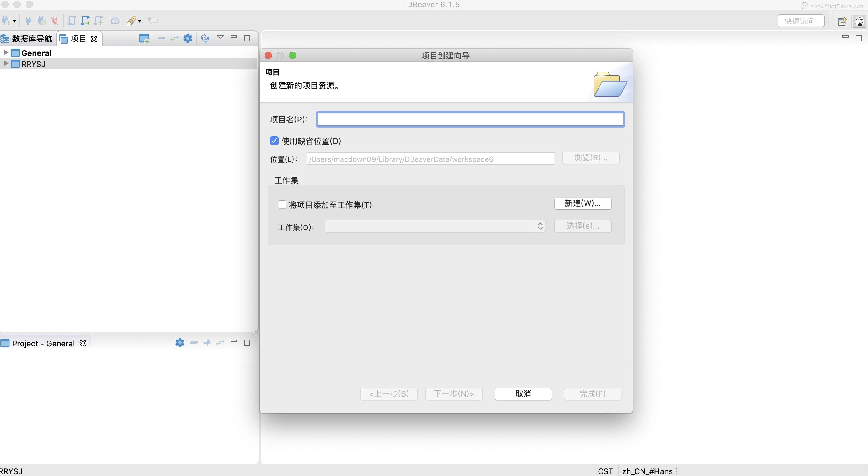This screenshot has height=476, width=868.
Task: Open the view menu triangle in 项目 panel
Action: (x=220, y=37)
